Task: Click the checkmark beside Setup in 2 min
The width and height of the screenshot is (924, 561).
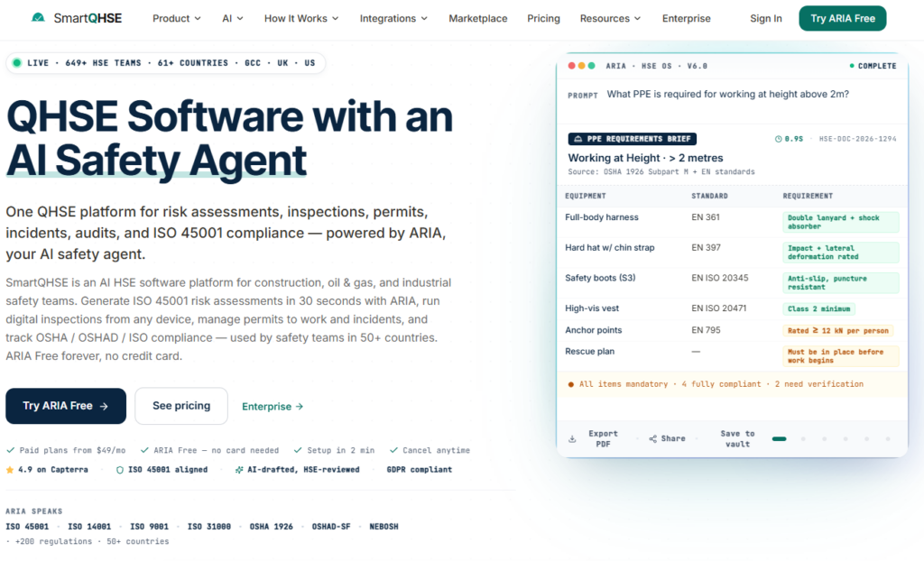Action: point(298,450)
